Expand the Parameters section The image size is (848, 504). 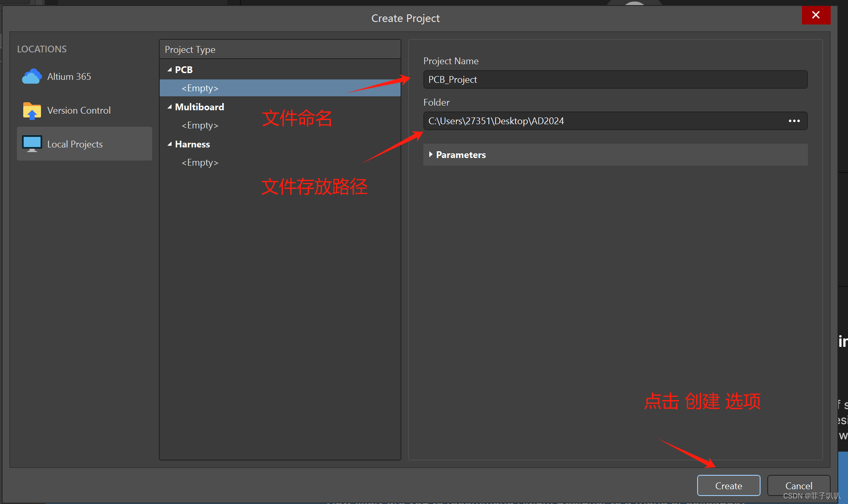click(x=431, y=155)
